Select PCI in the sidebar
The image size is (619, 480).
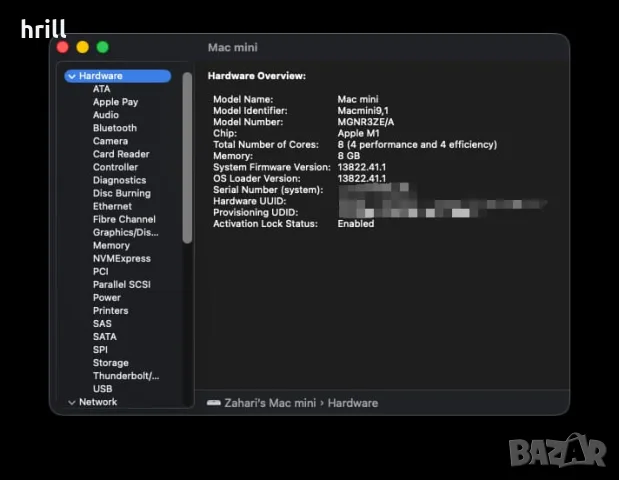tap(100, 272)
